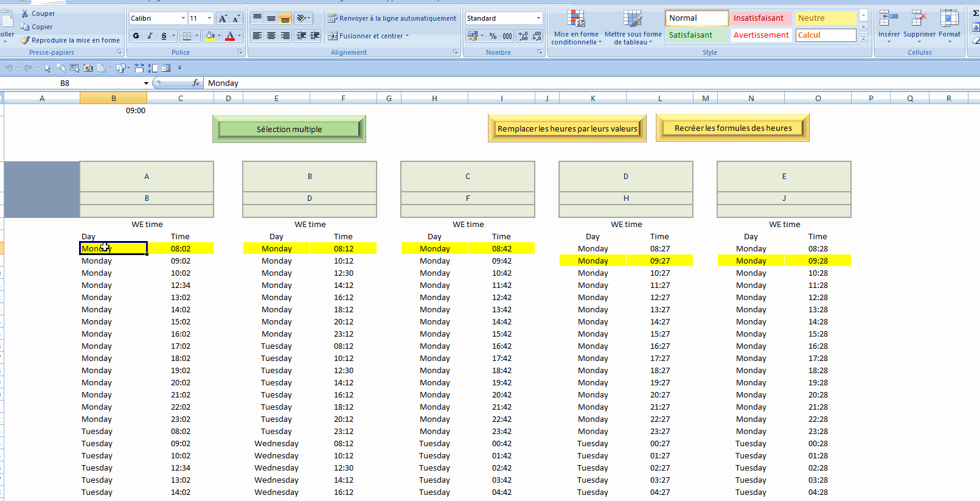Click Reproduire la mise en forme paintbrush

[25, 40]
